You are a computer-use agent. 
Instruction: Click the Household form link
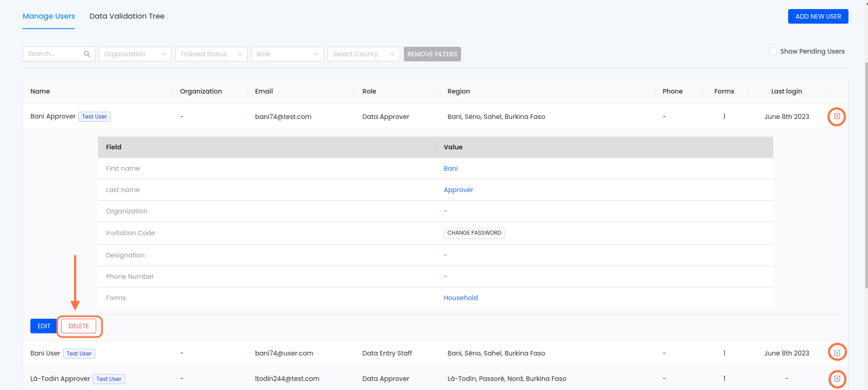(x=461, y=298)
